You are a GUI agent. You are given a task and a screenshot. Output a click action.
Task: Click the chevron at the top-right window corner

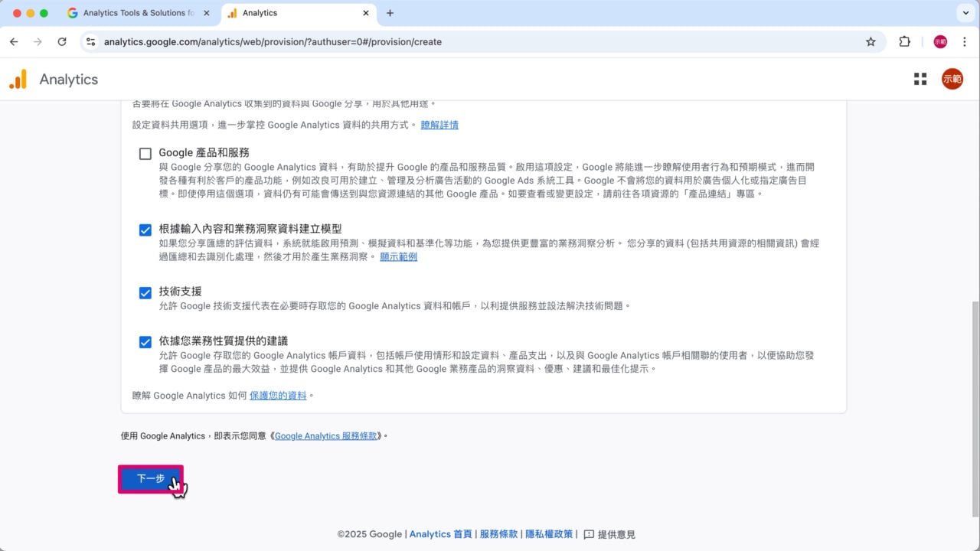(966, 13)
